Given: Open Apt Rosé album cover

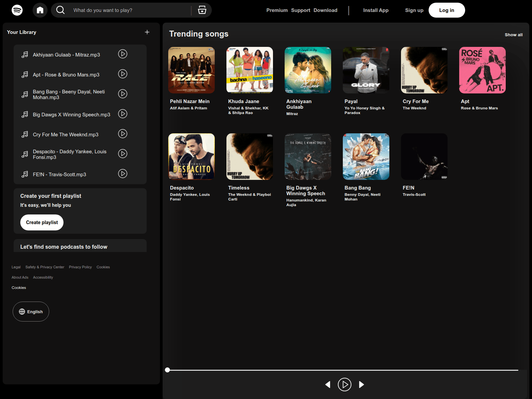Looking at the screenshot, I should pos(482,70).
